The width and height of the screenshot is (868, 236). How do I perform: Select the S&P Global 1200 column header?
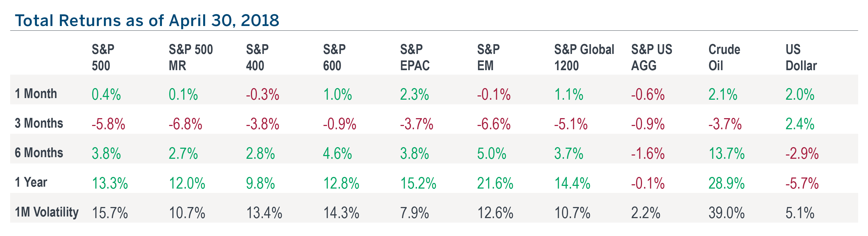point(584,57)
